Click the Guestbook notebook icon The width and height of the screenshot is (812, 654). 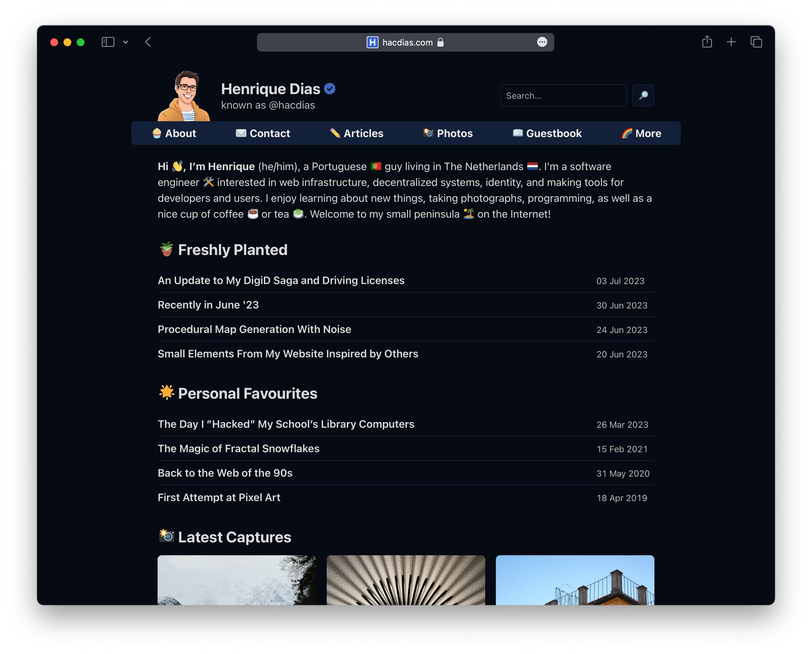[x=516, y=133]
